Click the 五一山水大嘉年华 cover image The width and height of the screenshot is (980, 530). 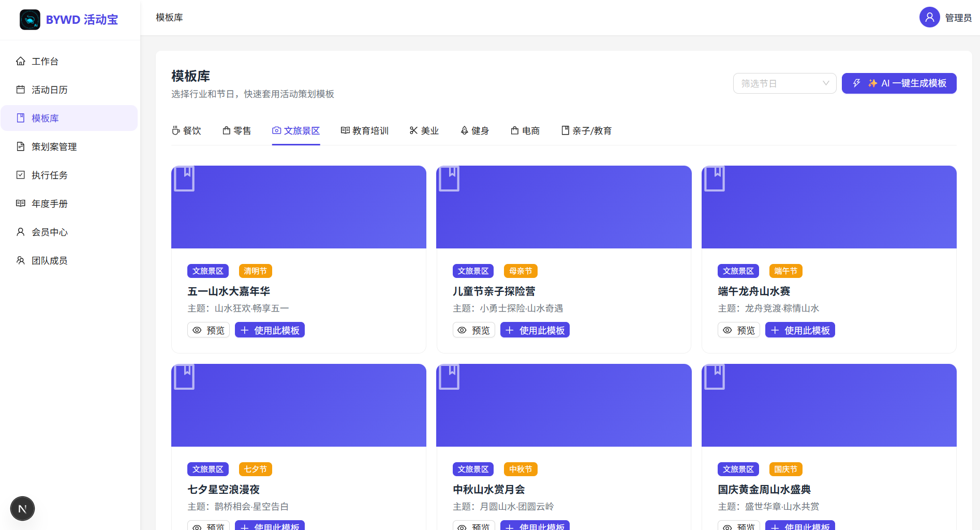point(299,207)
